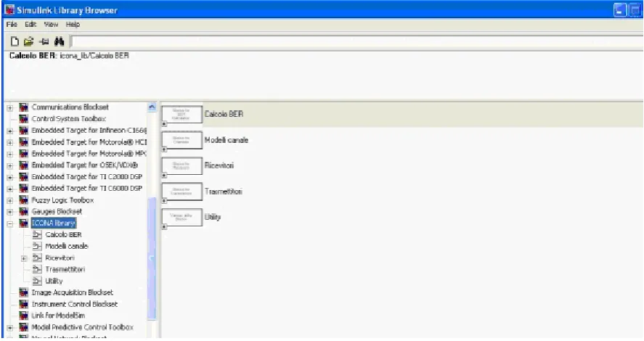644x341 pixels.
Task: Click Embedded Target for OSEK/VDX icon
Action: (x=24, y=165)
